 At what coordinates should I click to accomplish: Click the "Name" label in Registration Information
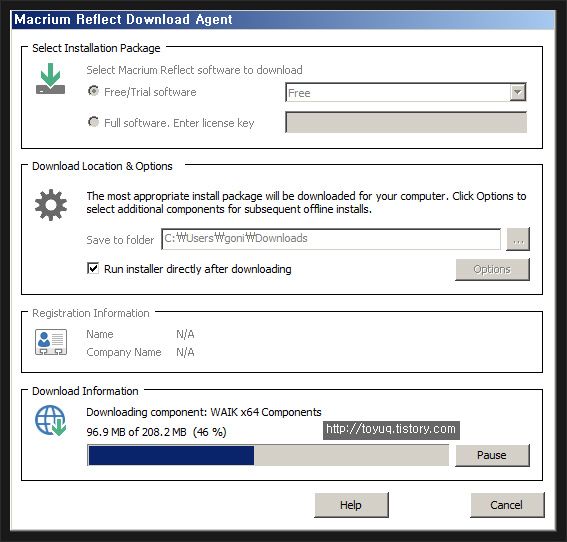pos(100,334)
